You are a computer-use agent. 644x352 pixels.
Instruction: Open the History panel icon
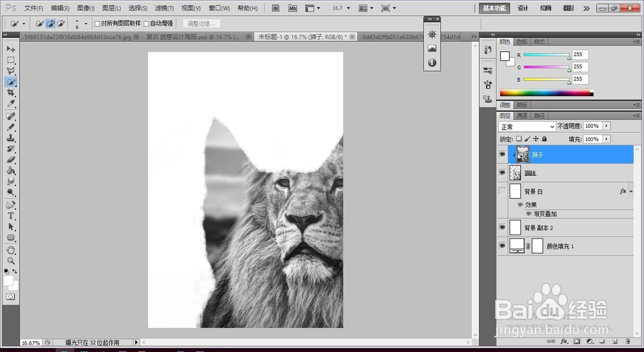[488, 50]
